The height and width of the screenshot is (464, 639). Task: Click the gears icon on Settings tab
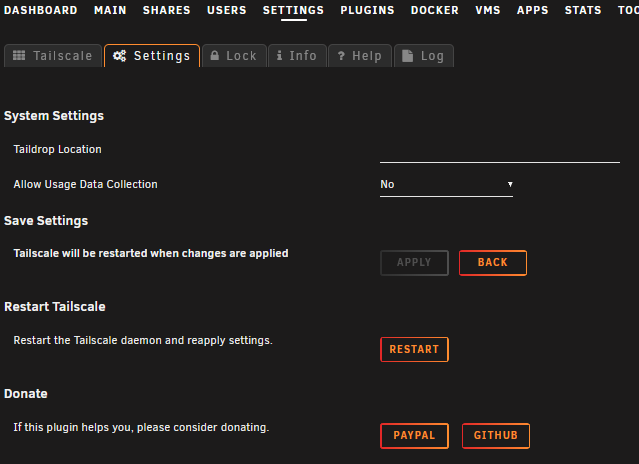click(119, 56)
